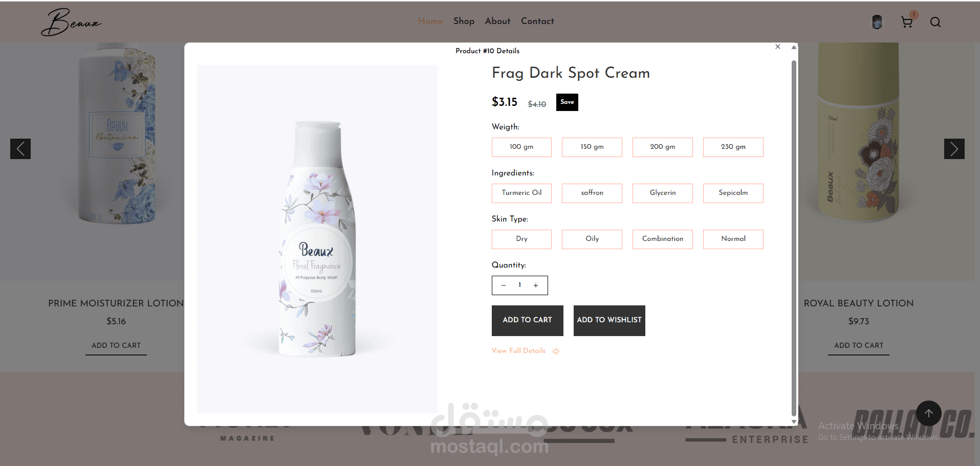Choose the Glycerin ingredient option
980x466 pixels.
click(x=663, y=193)
